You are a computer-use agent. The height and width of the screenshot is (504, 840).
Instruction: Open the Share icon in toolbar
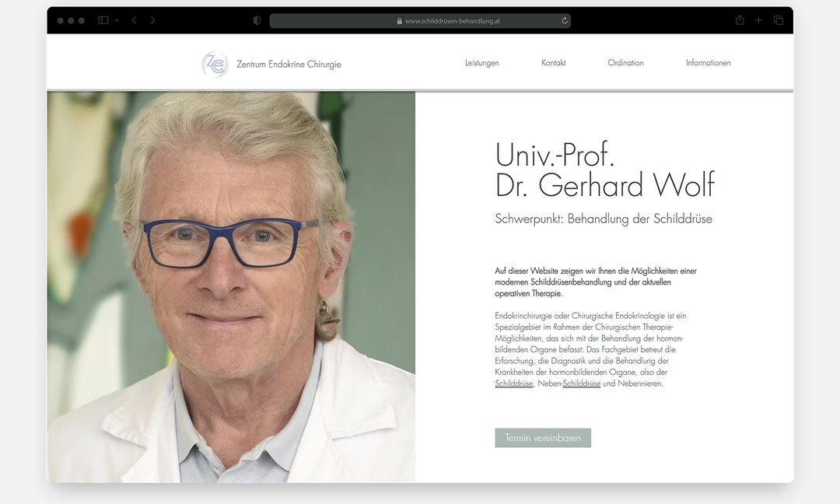click(x=740, y=20)
